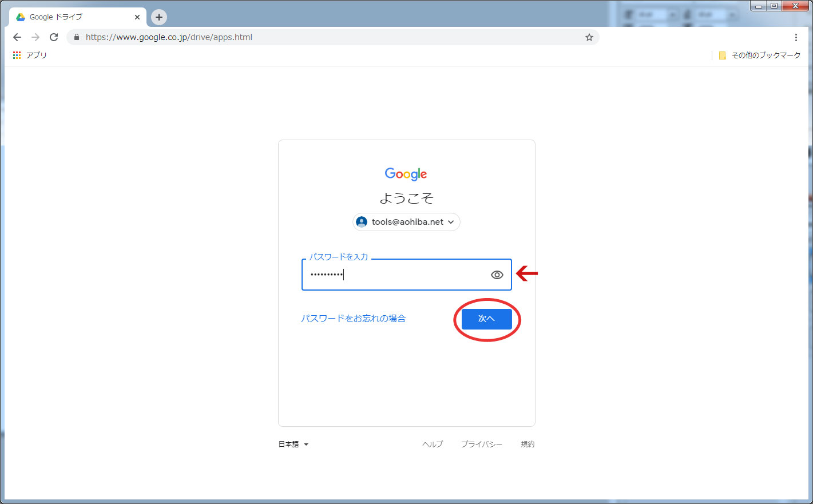This screenshot has width=813, height=504.
Task: Open プライバシー link in footer
Action: [x=482, y=444]
